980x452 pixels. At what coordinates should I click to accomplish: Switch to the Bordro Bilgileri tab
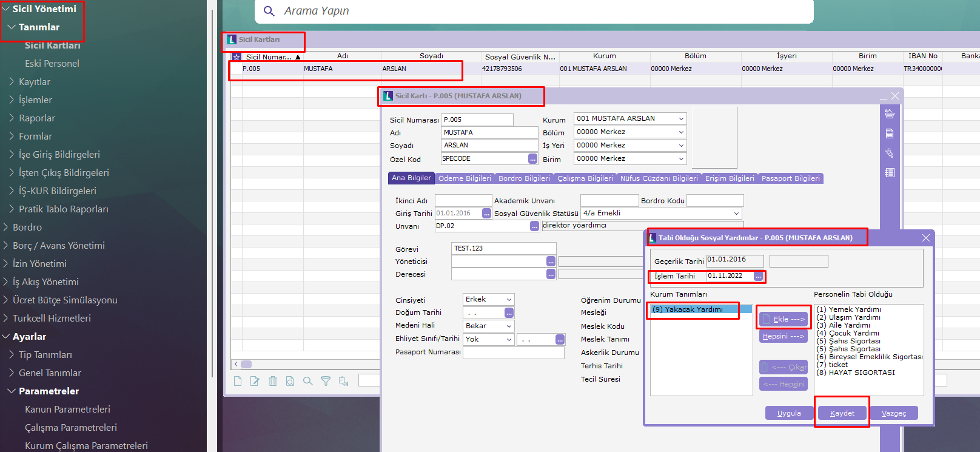click(524, 178)
